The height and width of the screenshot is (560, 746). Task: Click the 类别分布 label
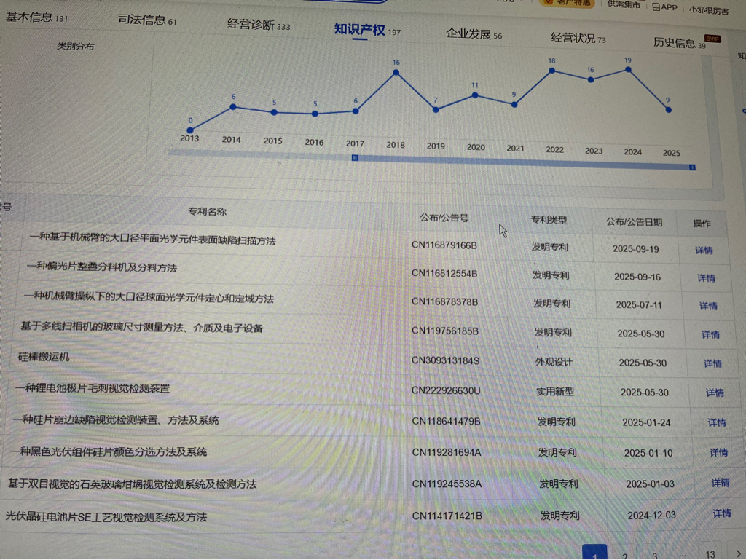(75, 46)
